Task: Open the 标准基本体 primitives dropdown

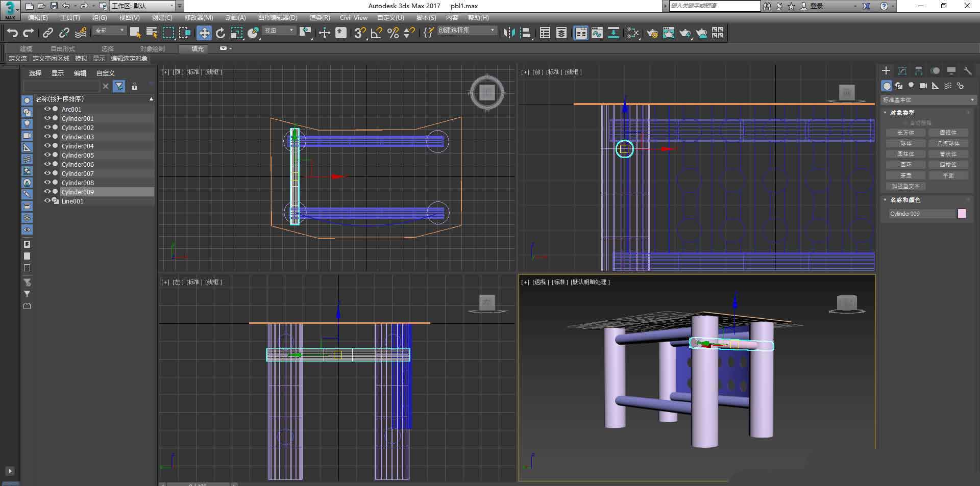Action: tap(928, 100)
